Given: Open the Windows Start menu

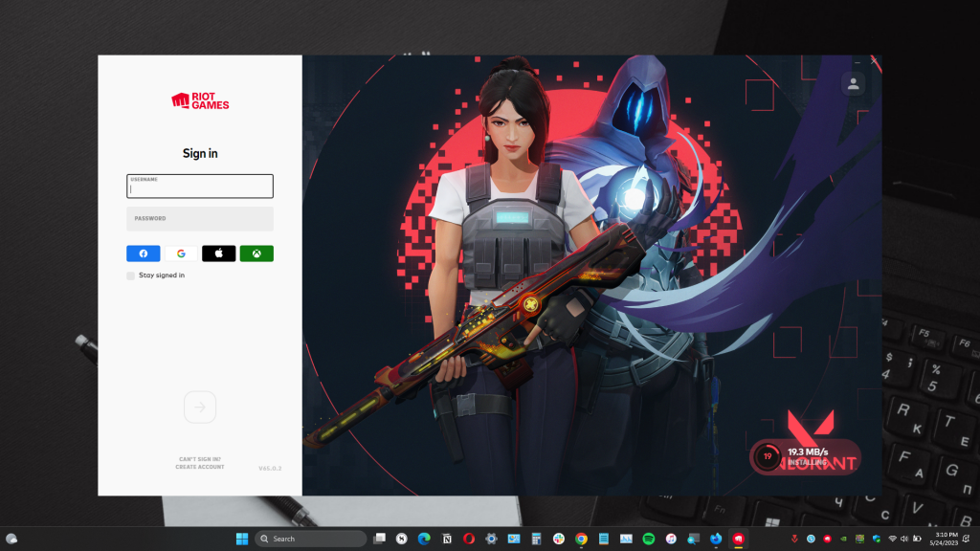Looking at the screenshot, I should pos(242,539).
